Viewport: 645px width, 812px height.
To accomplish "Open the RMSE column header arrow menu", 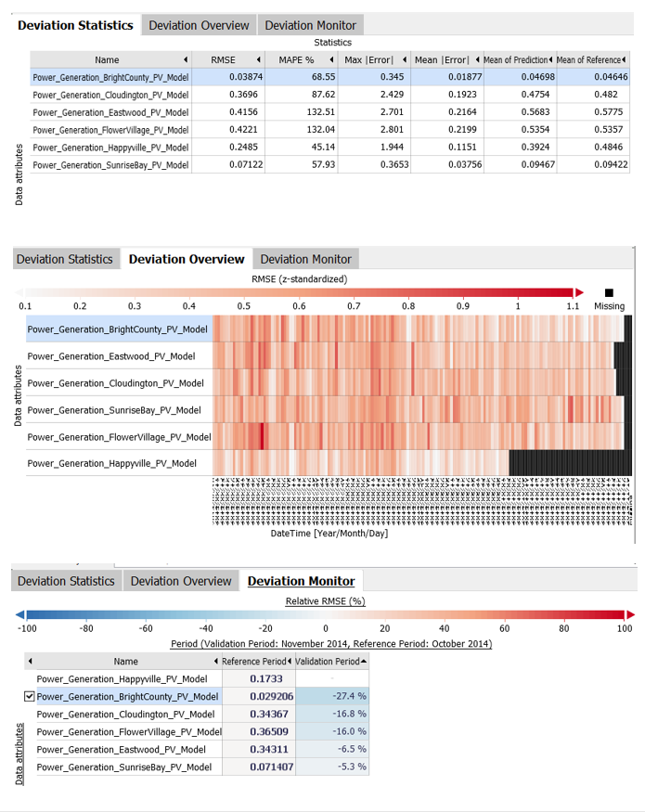I will point(257,60).
